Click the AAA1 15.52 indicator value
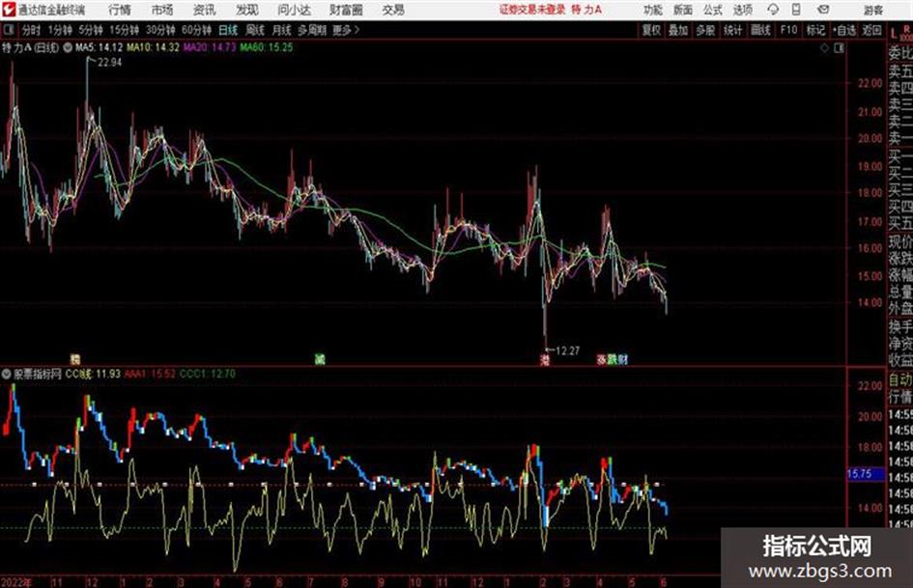 click(x=150, y=374)
